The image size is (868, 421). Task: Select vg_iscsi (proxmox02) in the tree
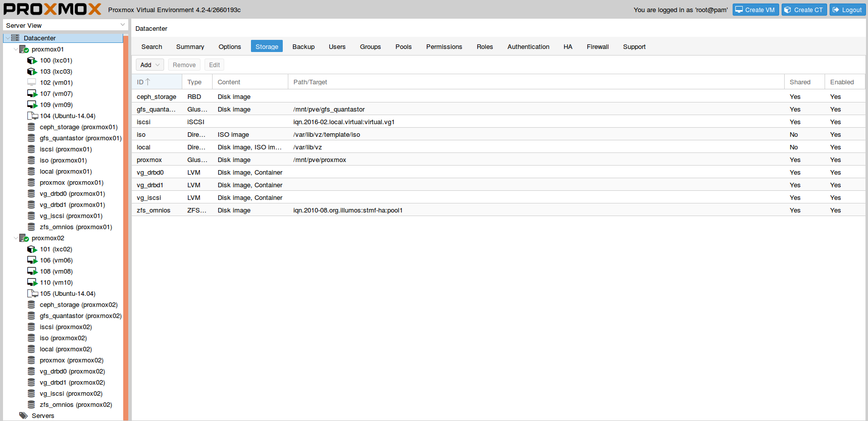pos(71,394)
